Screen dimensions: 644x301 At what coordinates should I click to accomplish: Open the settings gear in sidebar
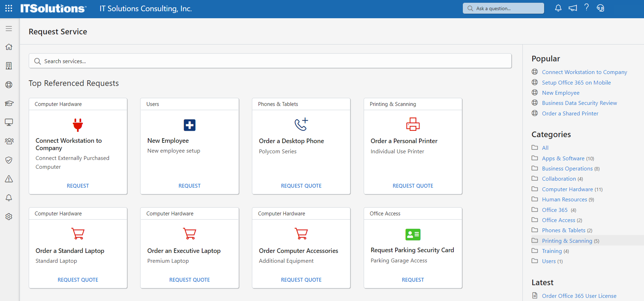pos(9,217)
